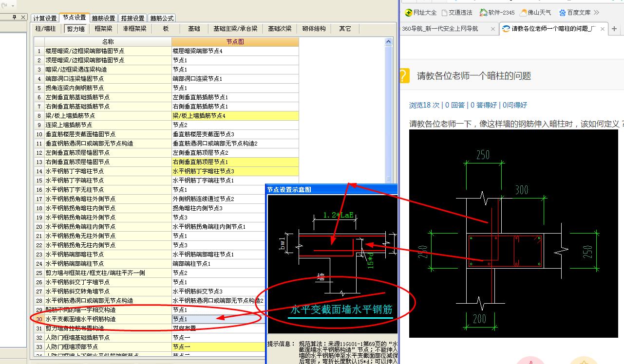Open 软件-2345 bookmark in browser
The width and height of the screenshot is (624, 364).
click(497, 12)
